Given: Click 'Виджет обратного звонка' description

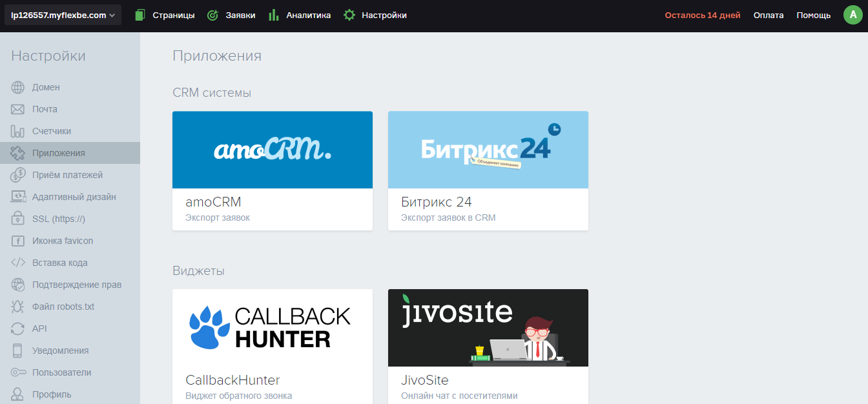Looking at the screenshot, I should pyautogui.click(x=239, y=396).
